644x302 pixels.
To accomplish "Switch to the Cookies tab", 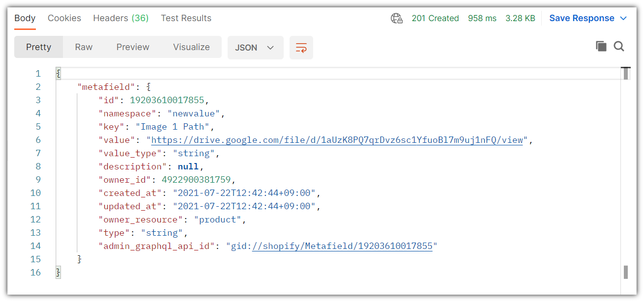I will tap(64, 18).
